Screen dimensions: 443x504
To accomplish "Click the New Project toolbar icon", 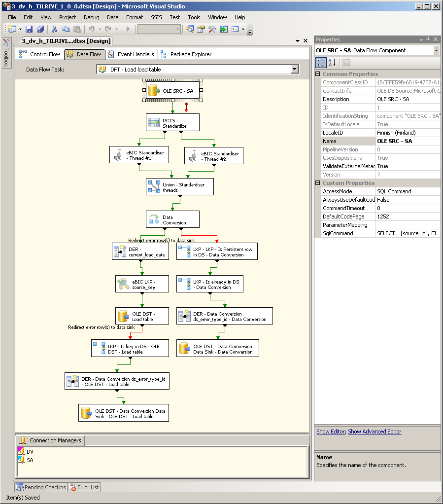I will [12, 29].
